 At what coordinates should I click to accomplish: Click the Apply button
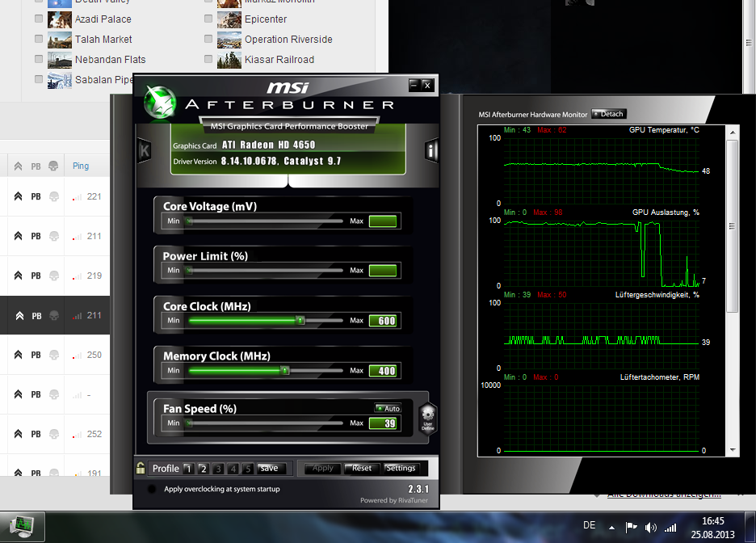point(322,468)
